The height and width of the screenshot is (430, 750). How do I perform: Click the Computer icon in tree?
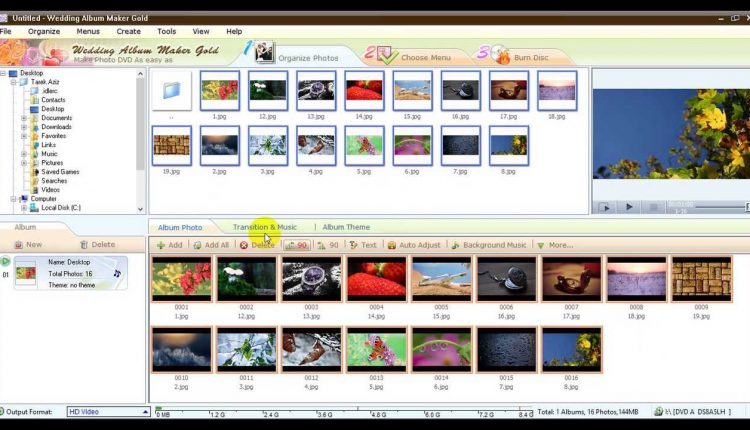tap(24, 199)
